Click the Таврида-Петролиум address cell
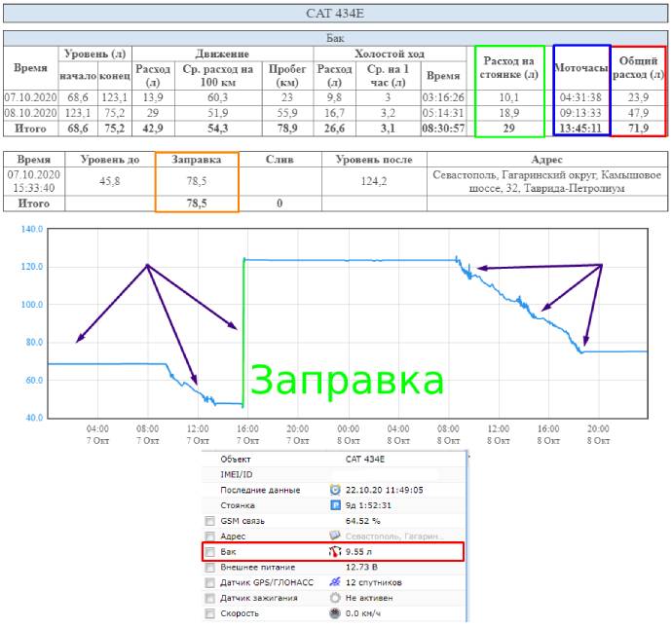The height and width of the screenshot is (628, 672). click(x=545, y=180)
